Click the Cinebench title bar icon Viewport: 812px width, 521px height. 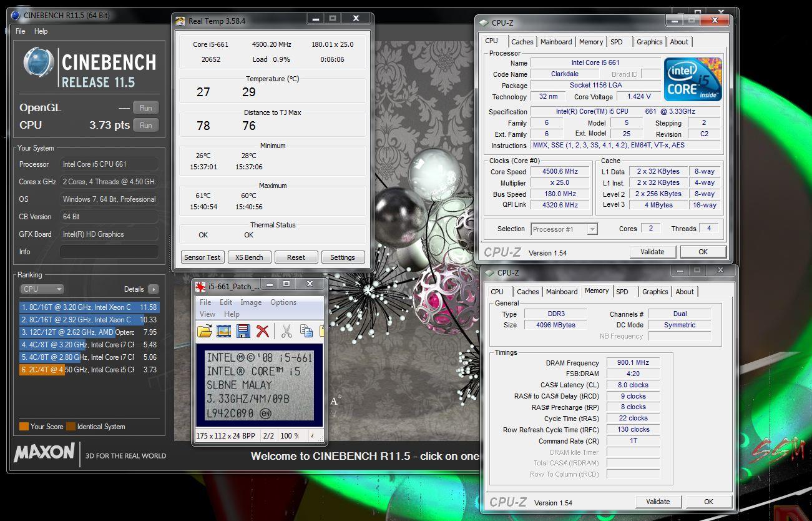click(15, 14)
